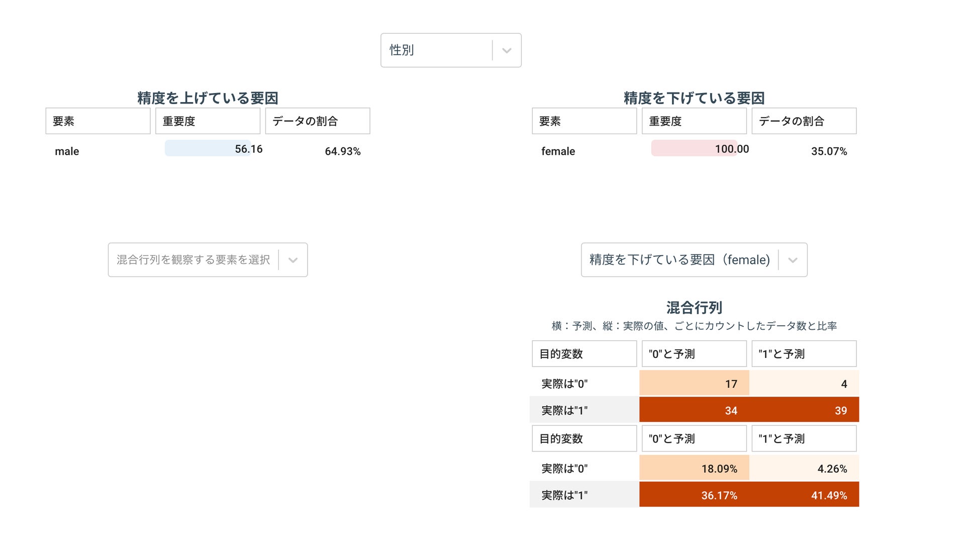Select the male row entry

pyautogui.click(x=66, y=151)
